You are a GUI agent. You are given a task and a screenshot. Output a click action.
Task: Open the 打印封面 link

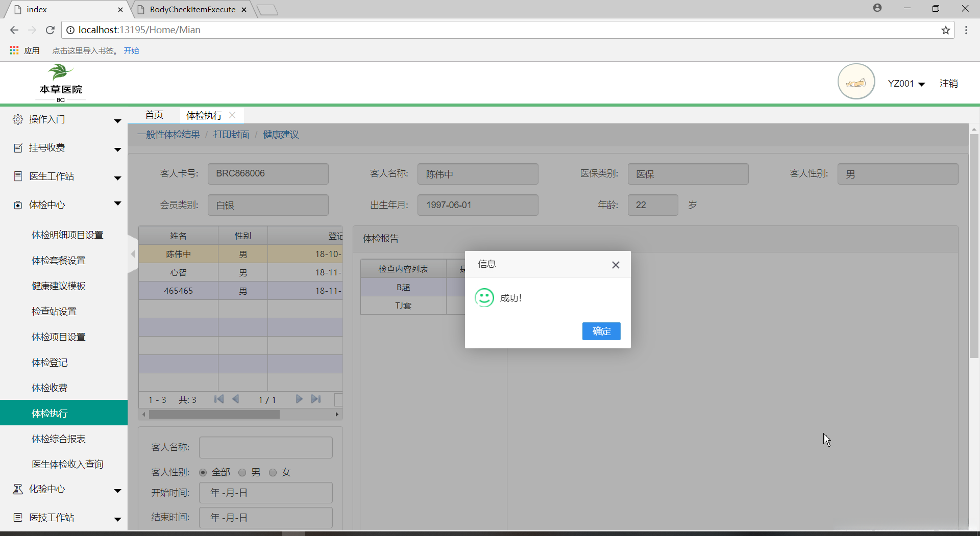tap(231, 134)
